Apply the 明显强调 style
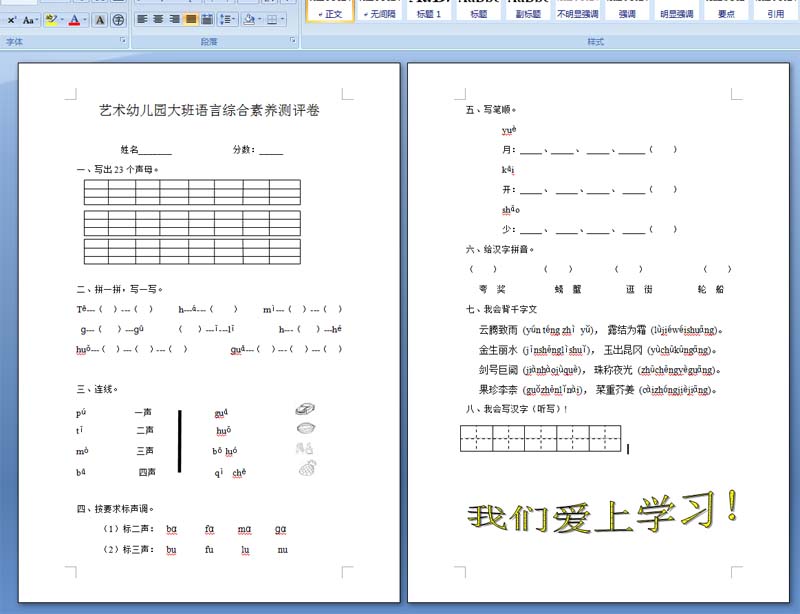The image size is (800, 614). tap(677, 11)
